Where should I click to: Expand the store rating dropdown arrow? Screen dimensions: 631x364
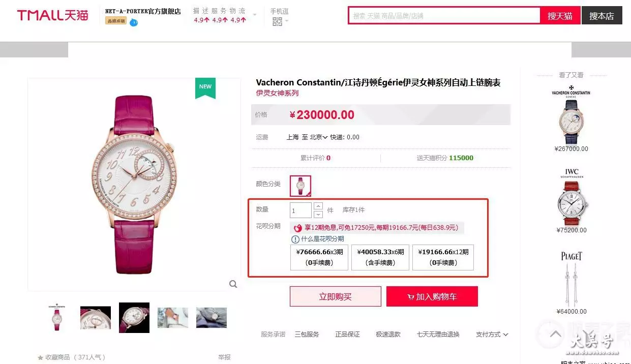point(255,15)
